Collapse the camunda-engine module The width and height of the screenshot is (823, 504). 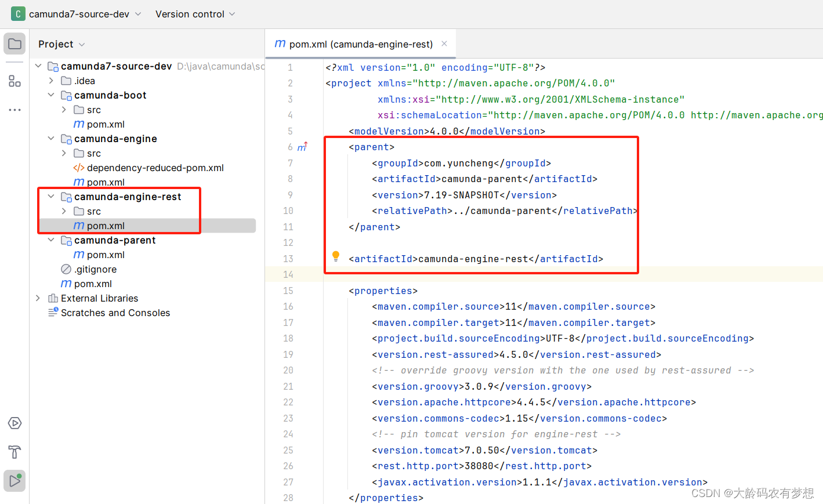51,139
